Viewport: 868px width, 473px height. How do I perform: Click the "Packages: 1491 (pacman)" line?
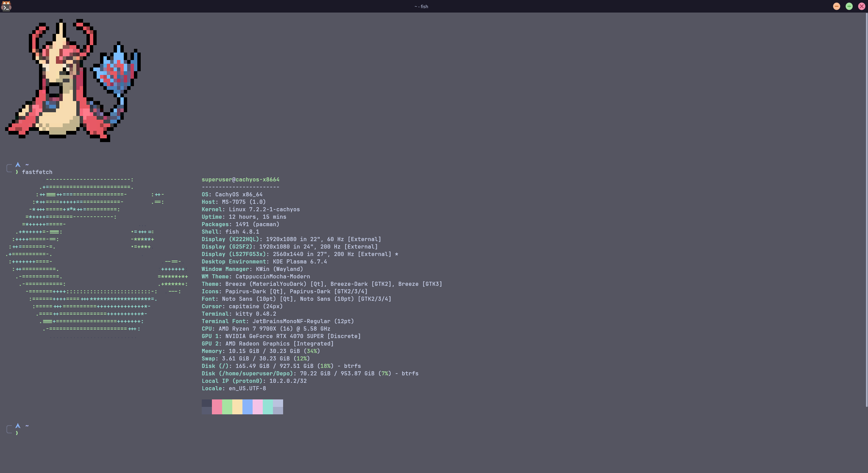pos(240,224)
